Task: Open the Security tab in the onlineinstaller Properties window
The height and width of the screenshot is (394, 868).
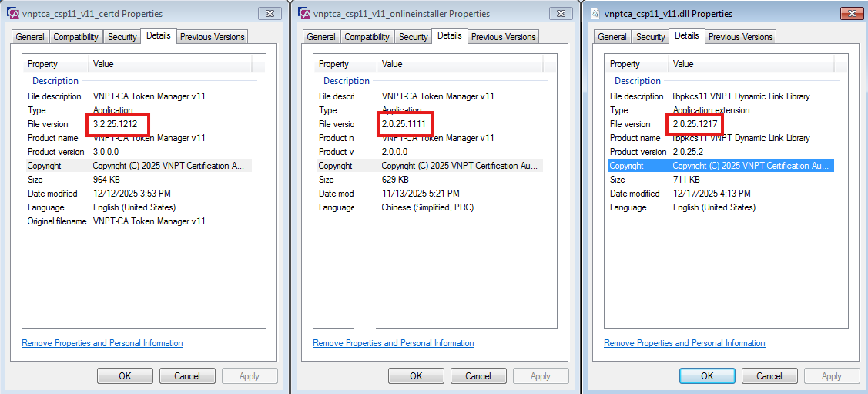Action: point(413,36)
